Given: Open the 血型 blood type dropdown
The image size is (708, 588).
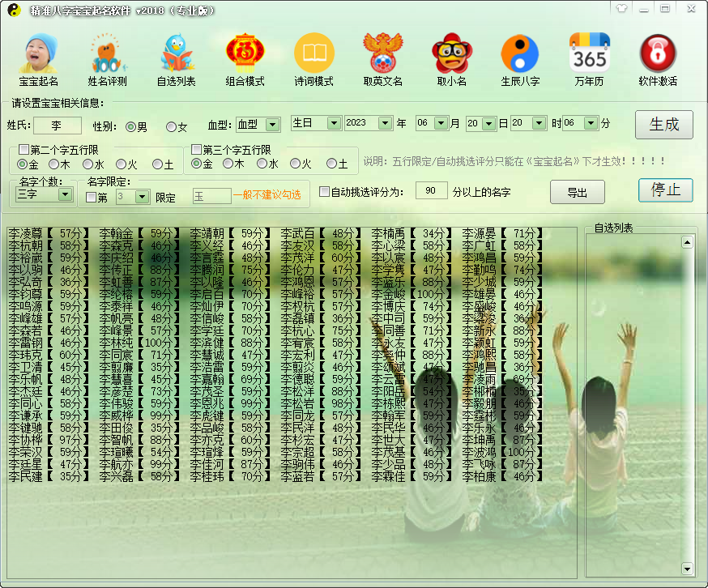Looking at the screenshot, I should 274,124.
